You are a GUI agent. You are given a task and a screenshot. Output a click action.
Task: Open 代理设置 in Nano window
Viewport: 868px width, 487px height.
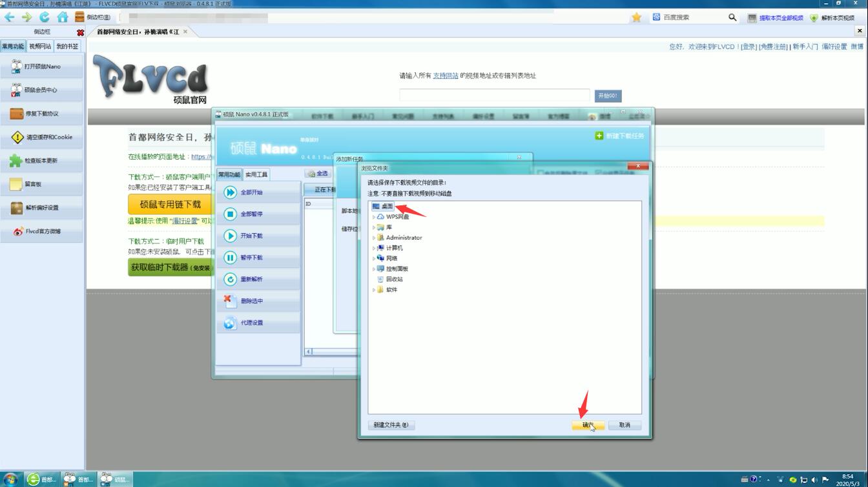tap(258, 323)
